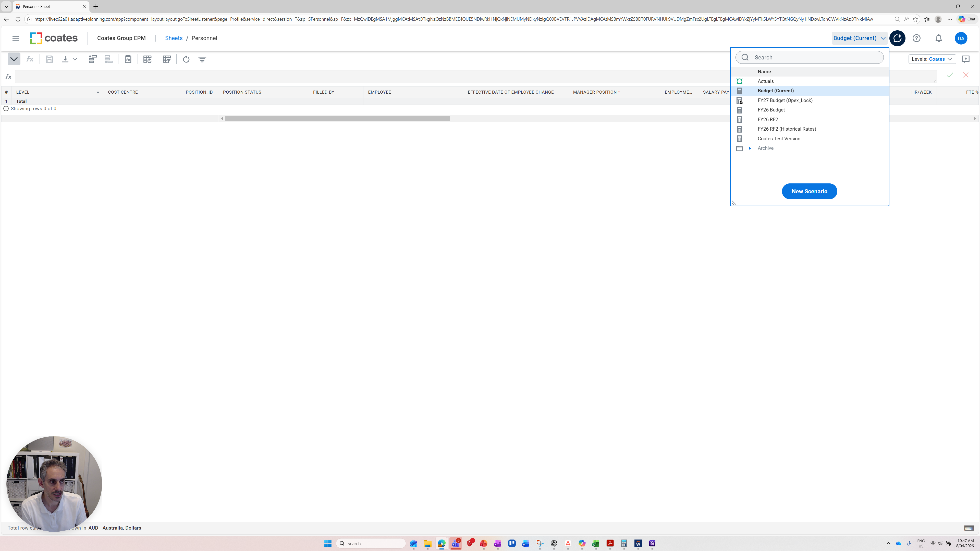This screenshot has width=980, height=551.
Task: Click the add comment icon
Action: click(x=965, y=59)
